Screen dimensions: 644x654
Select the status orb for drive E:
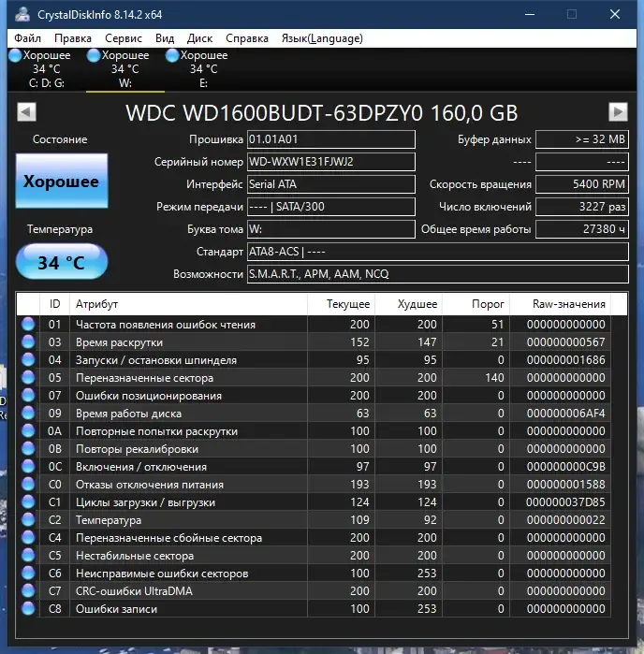coord(172,55)
